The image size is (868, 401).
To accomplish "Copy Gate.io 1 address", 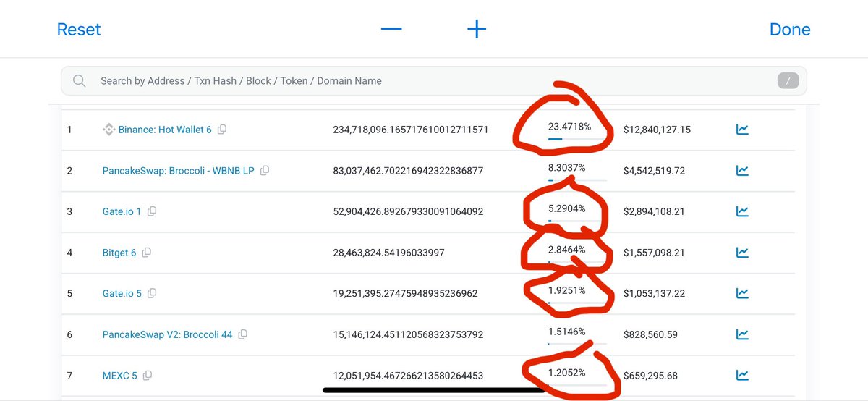I will pos(152,211).
